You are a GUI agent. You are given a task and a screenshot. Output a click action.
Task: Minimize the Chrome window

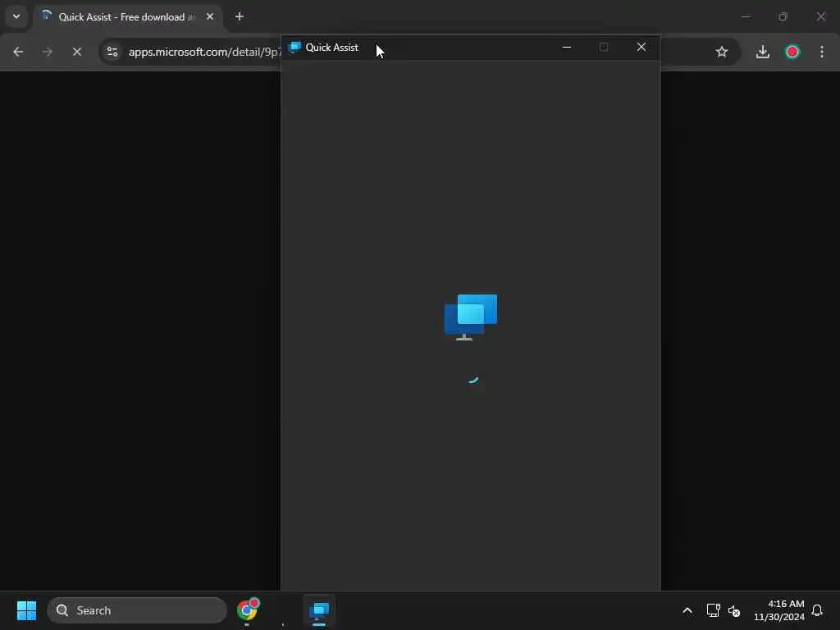pyautogui.click(x=746, y=16)
